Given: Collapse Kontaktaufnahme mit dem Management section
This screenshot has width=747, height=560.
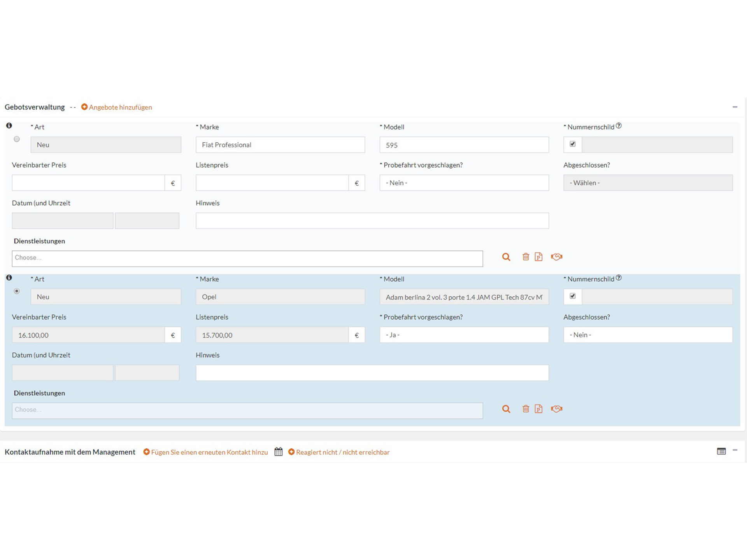Looking at the screenshot, I should [x=735, y=450].
